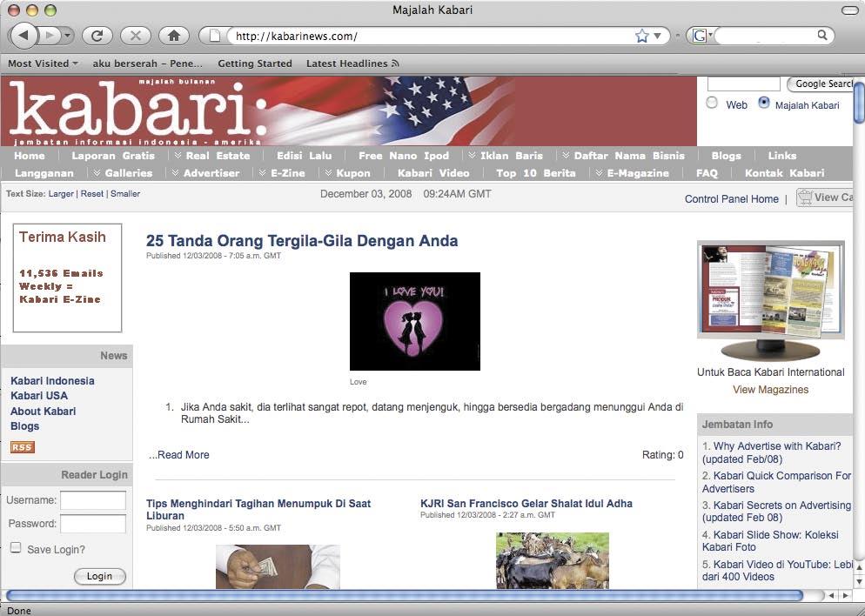The height and width of the screenshot is (616, 865).
Task: Click the Read More link
Action: point(178,455)
